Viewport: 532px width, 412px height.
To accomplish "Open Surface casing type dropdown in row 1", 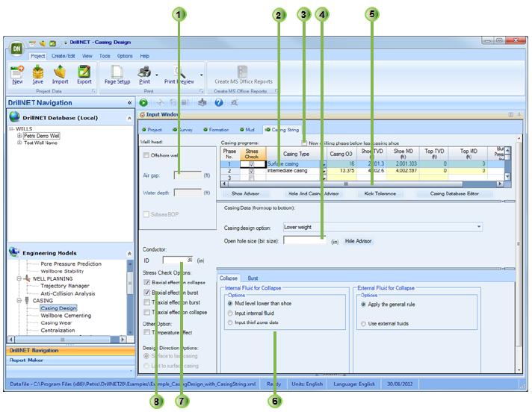I will pos(324,164).
